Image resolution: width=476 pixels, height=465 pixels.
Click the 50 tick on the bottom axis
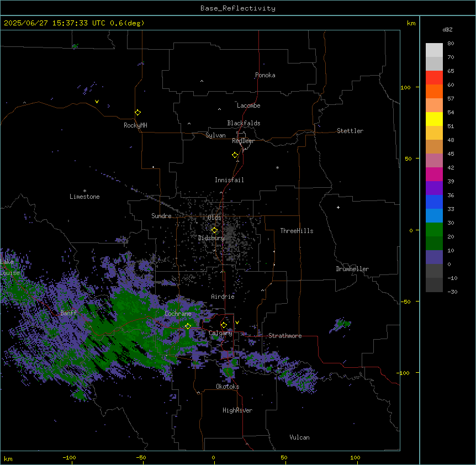coord(284,457)
